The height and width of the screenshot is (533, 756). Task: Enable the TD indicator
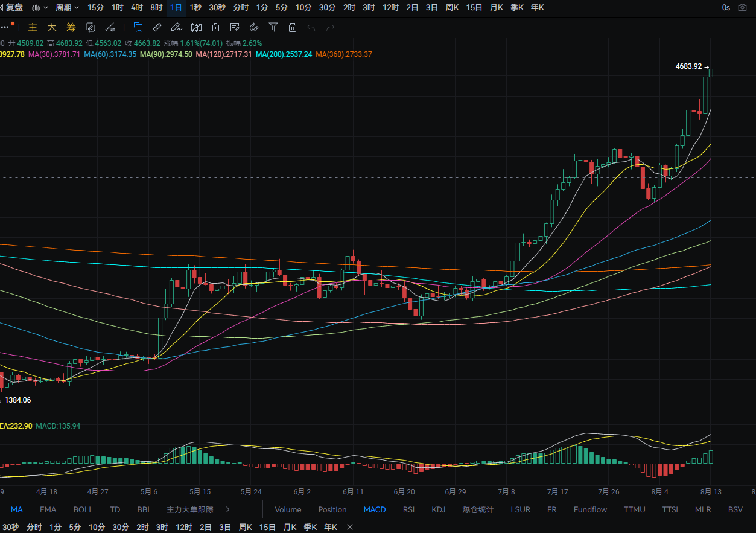click(115, 509)
